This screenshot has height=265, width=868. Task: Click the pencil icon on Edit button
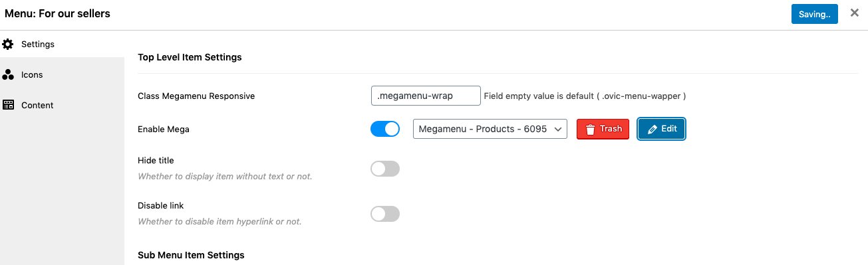[x=652, y=130]
